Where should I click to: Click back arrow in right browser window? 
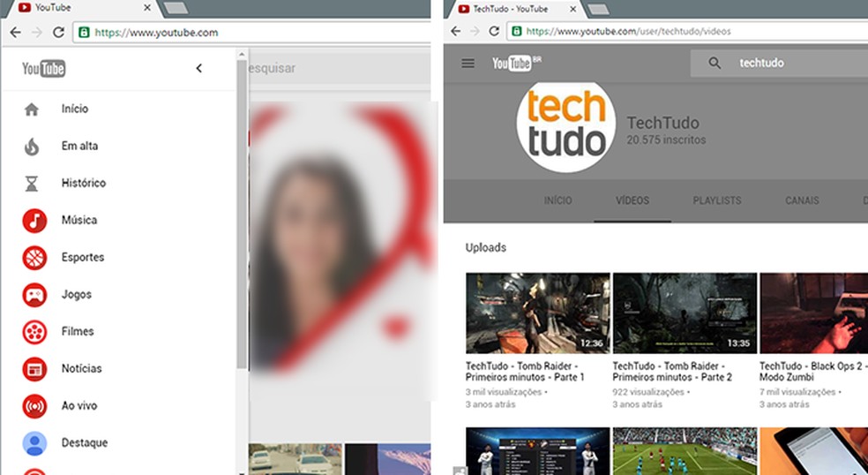(455, 31)
